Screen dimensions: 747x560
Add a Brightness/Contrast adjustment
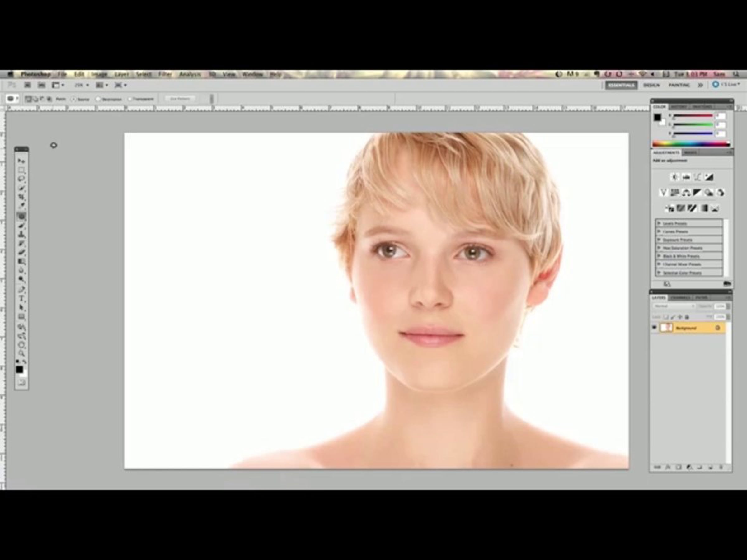pyautogui.click(x=675, y=177)
